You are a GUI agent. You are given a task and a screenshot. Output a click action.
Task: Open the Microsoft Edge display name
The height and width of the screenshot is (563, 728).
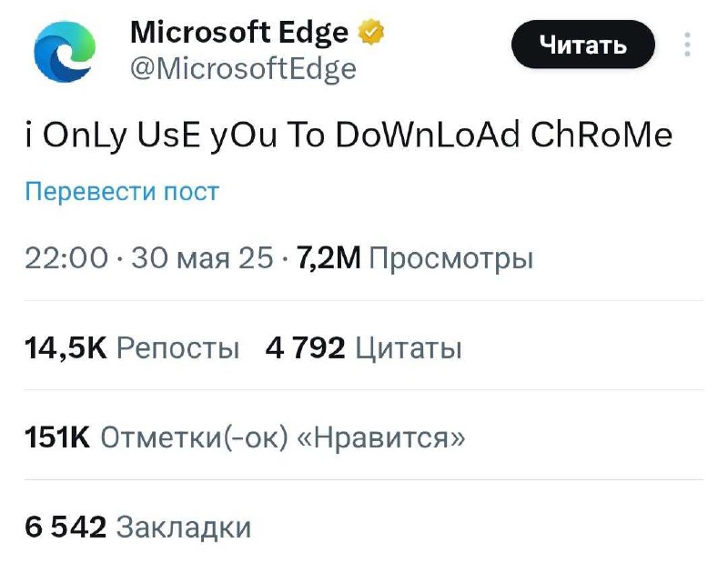[239, 33]
